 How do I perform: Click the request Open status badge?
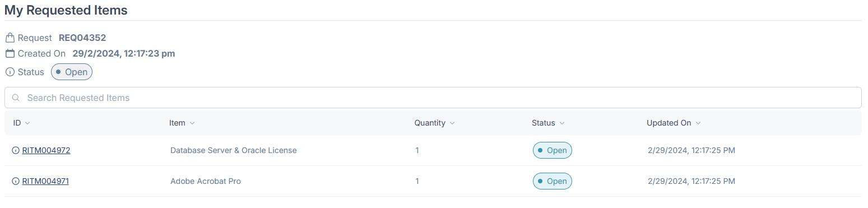[x=72, y=72]
